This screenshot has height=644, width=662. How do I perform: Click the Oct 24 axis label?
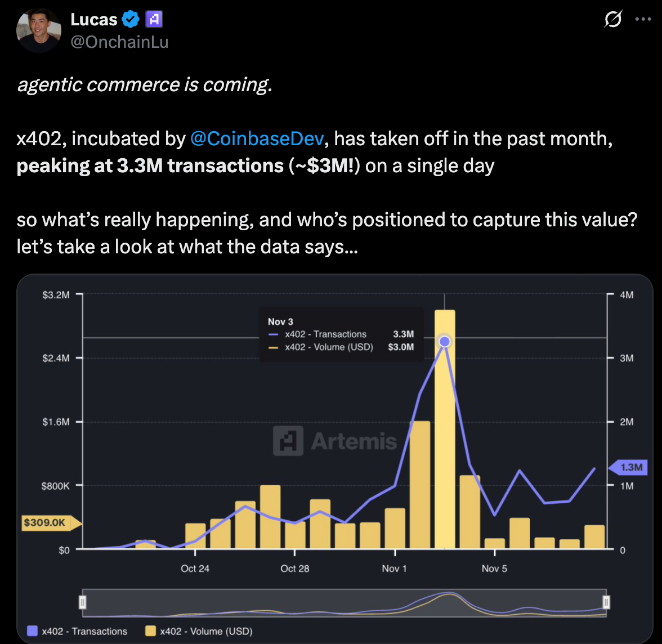195,569
